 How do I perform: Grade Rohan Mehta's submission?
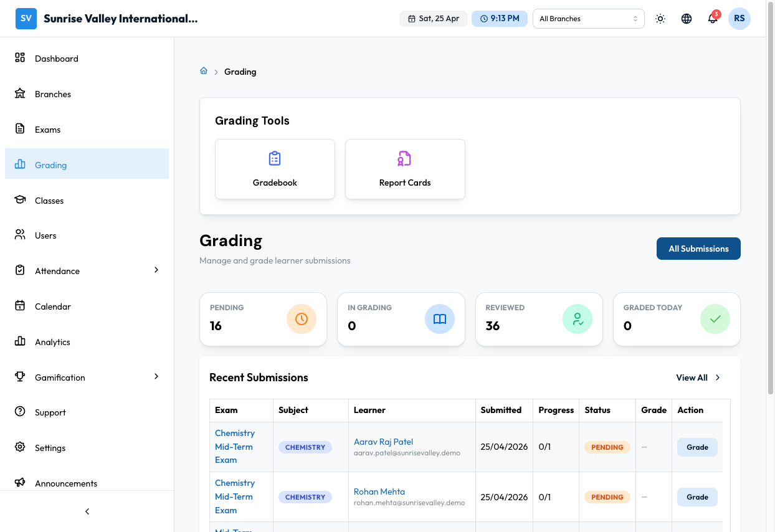(697, 497)
